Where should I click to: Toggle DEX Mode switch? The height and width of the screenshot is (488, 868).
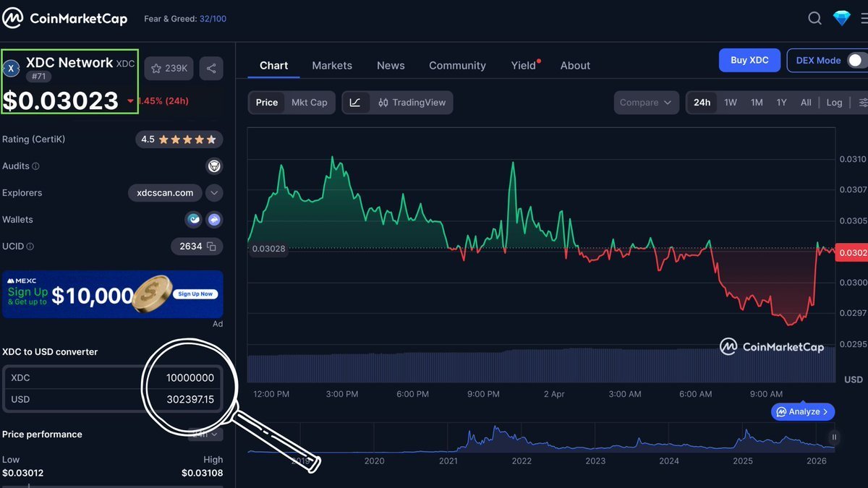point(857,61)
